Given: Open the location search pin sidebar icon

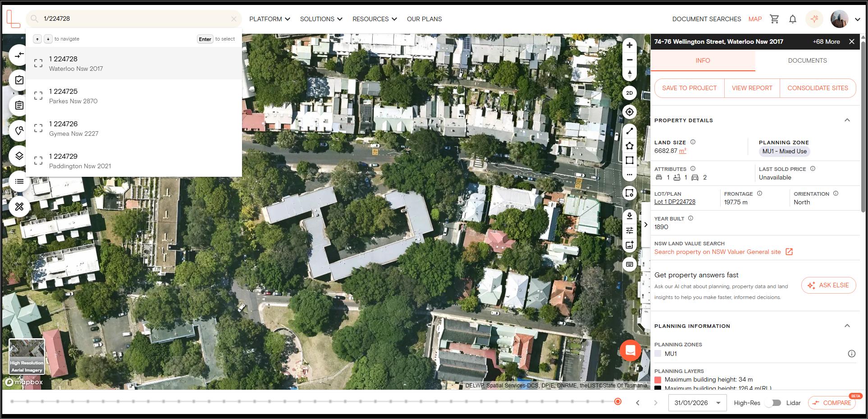Looking at the screenshot, I should click(19, 131).
